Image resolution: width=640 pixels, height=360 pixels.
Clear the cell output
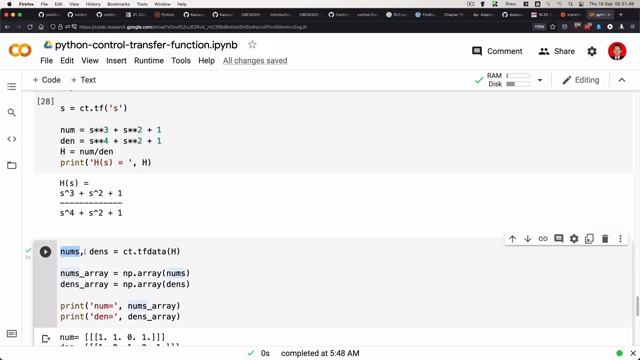coord(46,338)
